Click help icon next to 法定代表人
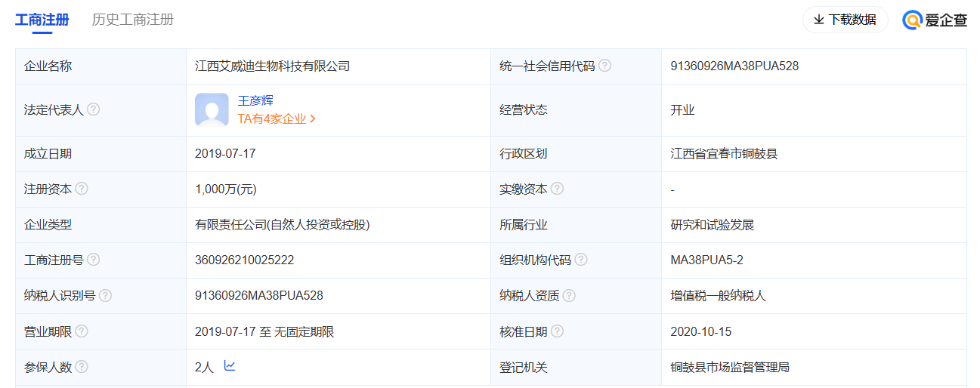This screenshot has height=388, width=980. coord(93,109)
